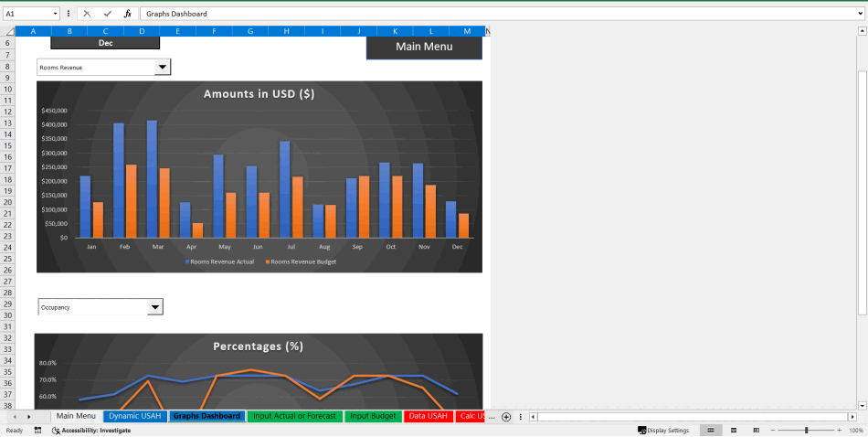Switch to Page Break Preview icon
The height and width of the screenshot is (437, 868).
(757, 431)
